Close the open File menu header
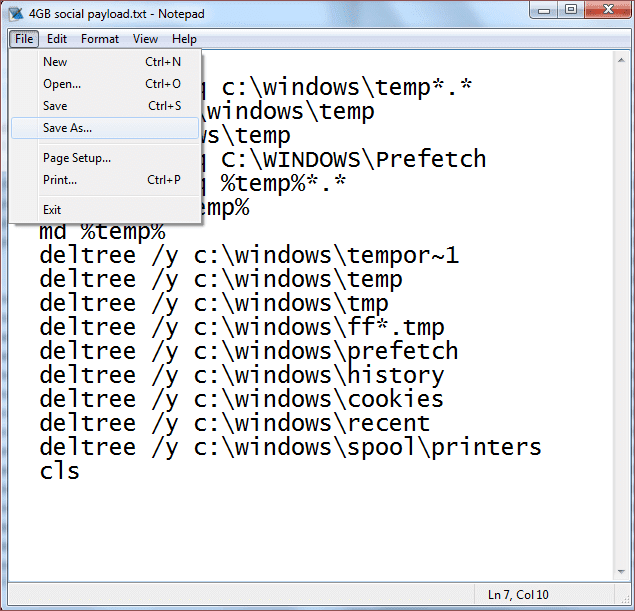 [x=24, y=39]
